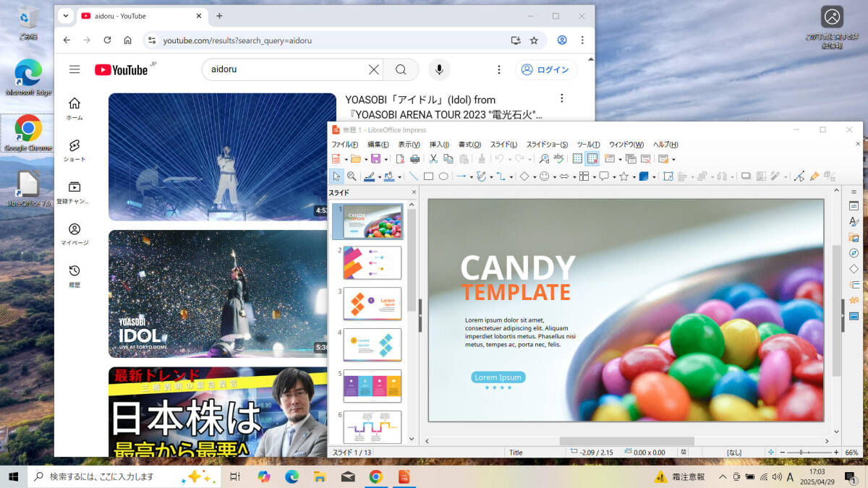Toggle the Snap to Grid icon
The height and width of the screenshot is (488, 868).
pyautogui.click(x=592, y=158)
